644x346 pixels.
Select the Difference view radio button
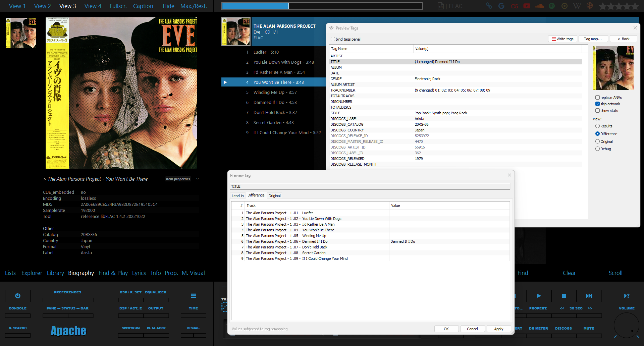tap(597, 134)
